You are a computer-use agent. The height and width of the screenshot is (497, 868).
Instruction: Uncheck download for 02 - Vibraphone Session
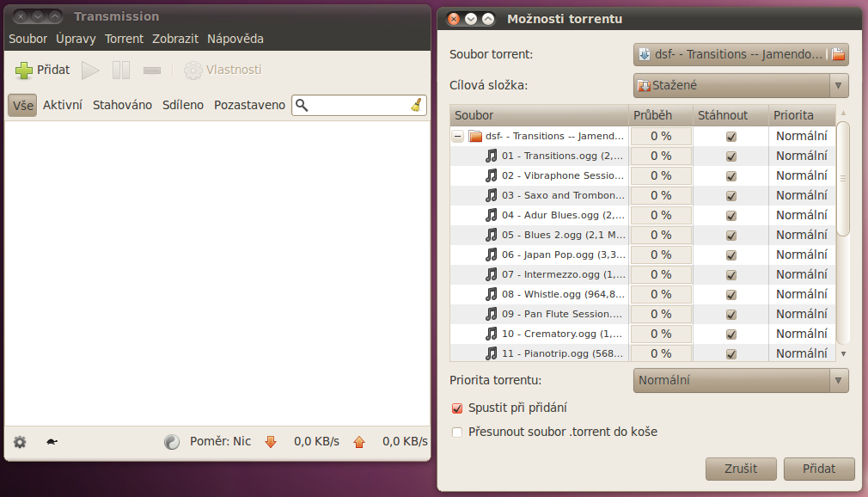coord(731,176)
